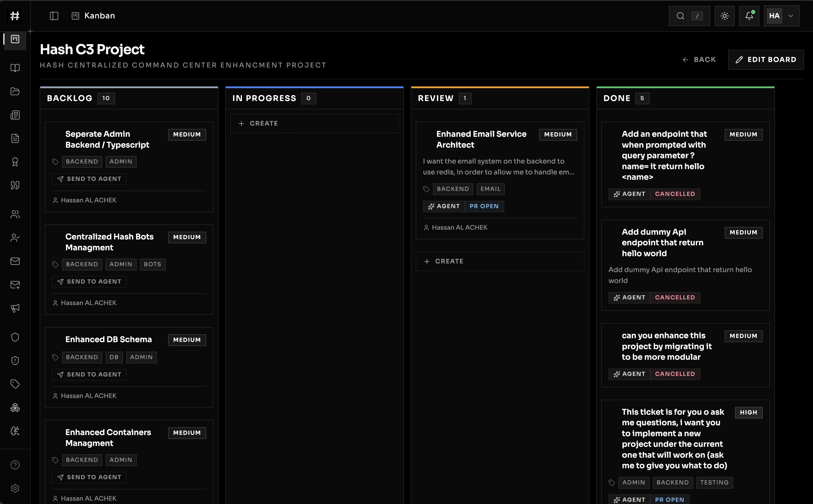
Task: Click the PR OPEN status in Review
Action: pyautogui.click(x=484, y=206)
